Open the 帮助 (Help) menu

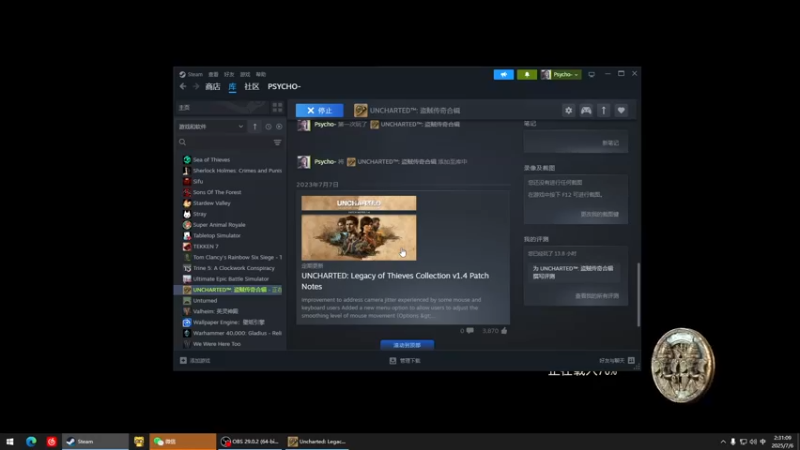261,74
